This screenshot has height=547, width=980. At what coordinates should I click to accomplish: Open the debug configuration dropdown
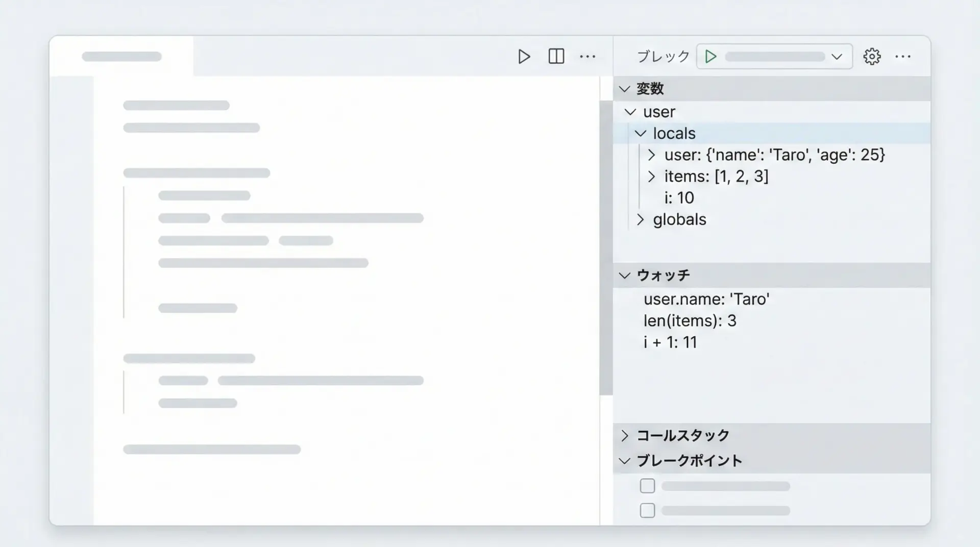837,57
